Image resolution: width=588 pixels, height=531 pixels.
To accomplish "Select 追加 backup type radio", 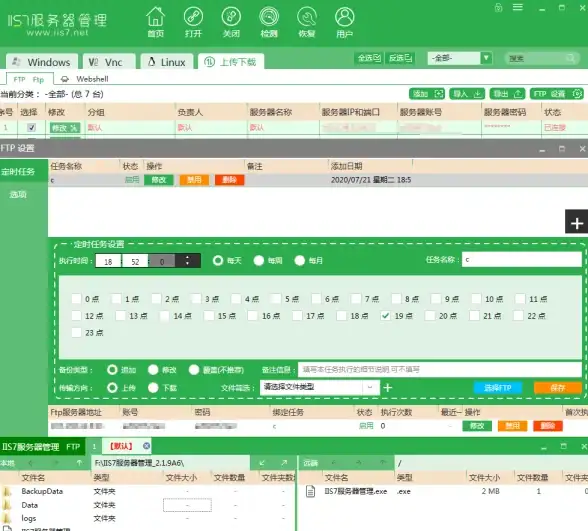I will [x=112, y=370].
